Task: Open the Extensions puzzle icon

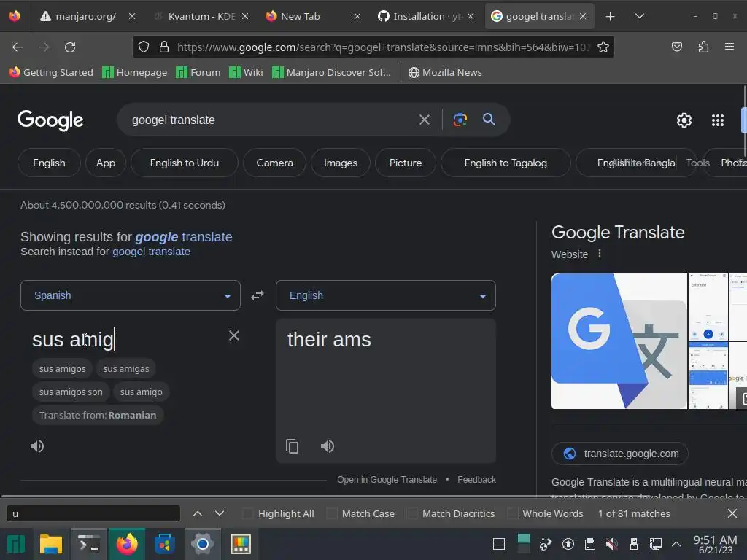Action: click(703, 47)
